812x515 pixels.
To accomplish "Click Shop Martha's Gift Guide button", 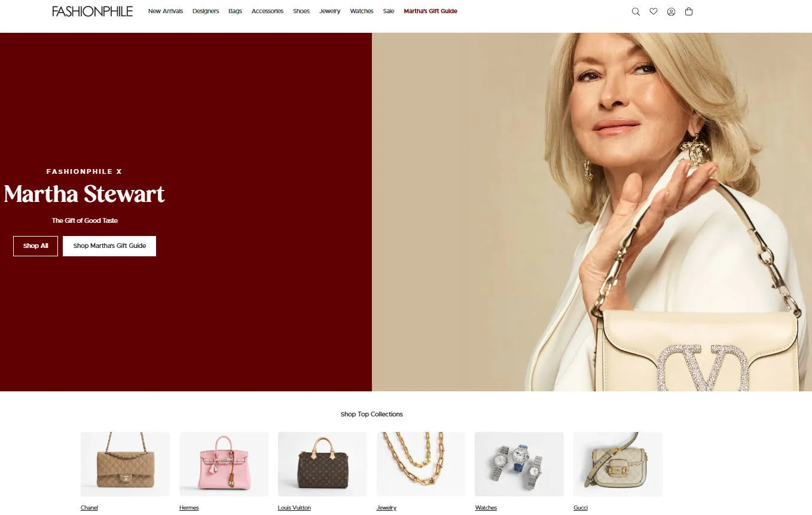I will pyautogui.click(x=109, y=246).
